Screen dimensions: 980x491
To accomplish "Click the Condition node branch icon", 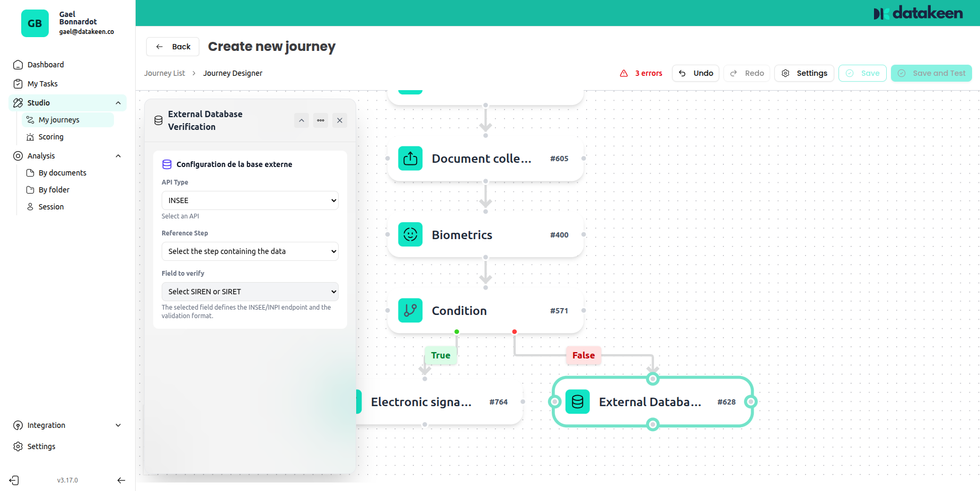I will [410, 311].
